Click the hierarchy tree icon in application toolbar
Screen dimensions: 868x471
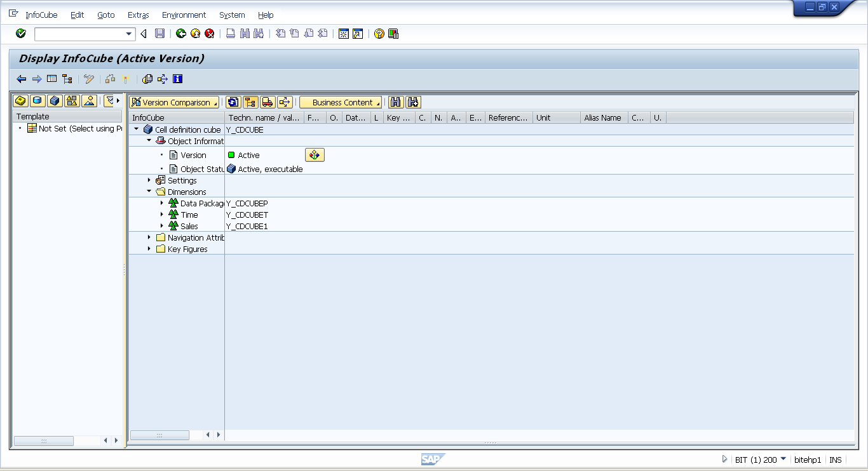67,79
